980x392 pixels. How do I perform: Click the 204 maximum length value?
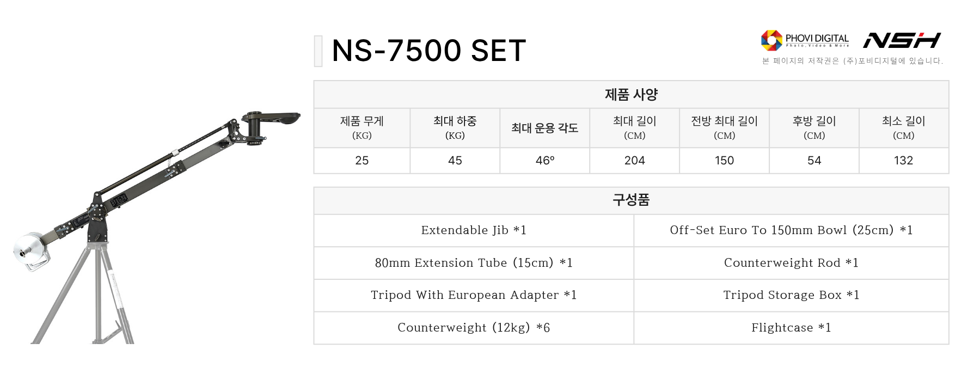tap(634, 161)
